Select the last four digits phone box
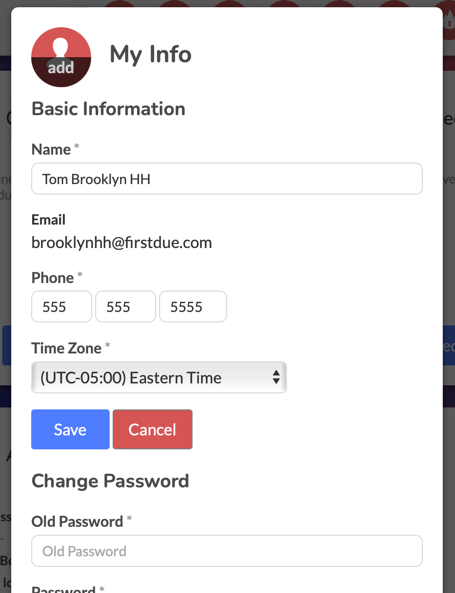 (x=193, y=306)
